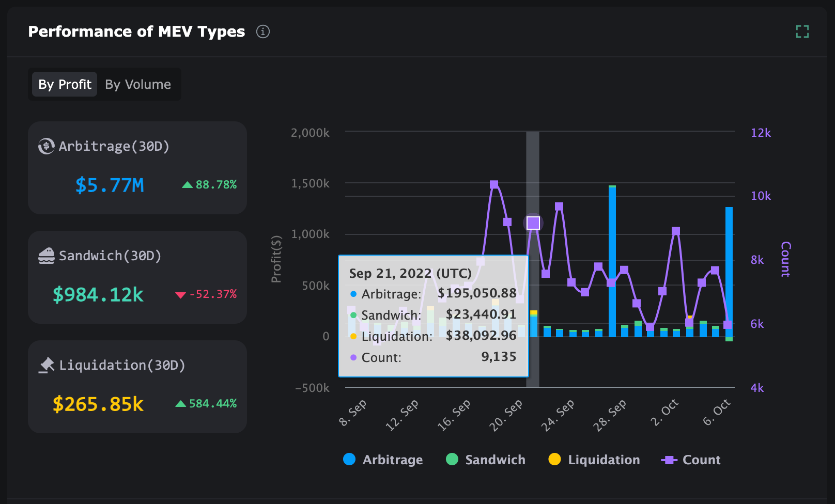835x504 pixels.
Task: Click the last Arbitrage bar near 6 Oct
Action: [x=729, y=272]
